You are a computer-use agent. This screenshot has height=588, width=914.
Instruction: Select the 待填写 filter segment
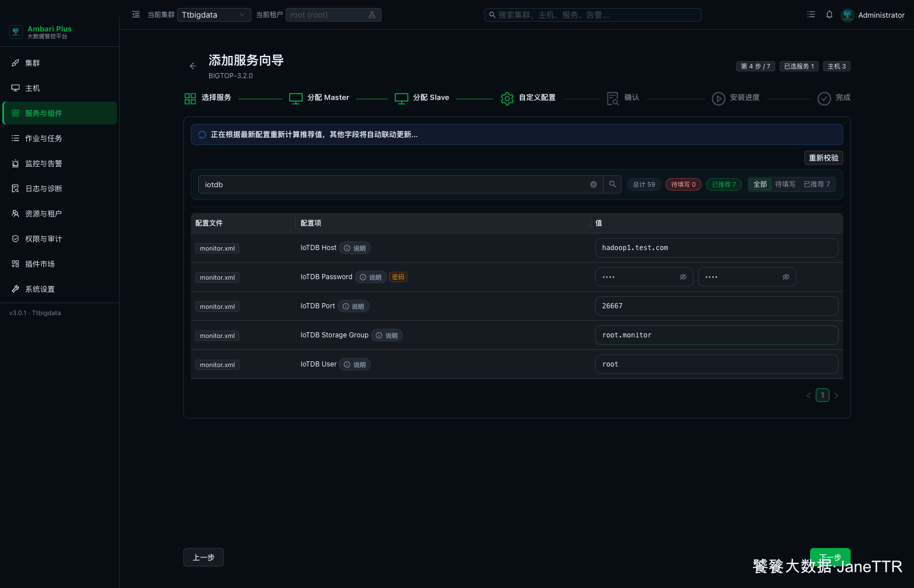pos(785,184)
